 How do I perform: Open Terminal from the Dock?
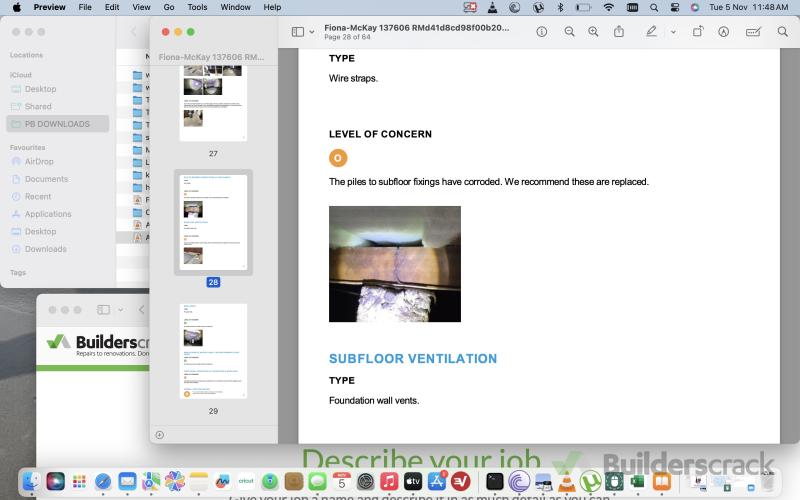click(494, 481)
